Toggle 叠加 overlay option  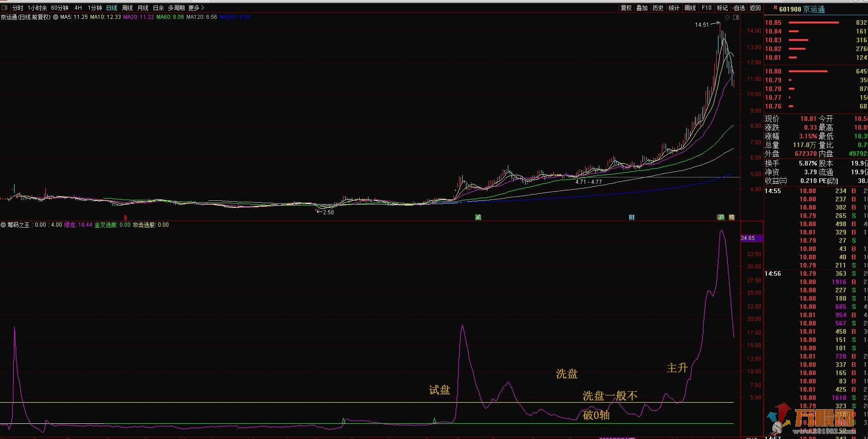point(642,8)
